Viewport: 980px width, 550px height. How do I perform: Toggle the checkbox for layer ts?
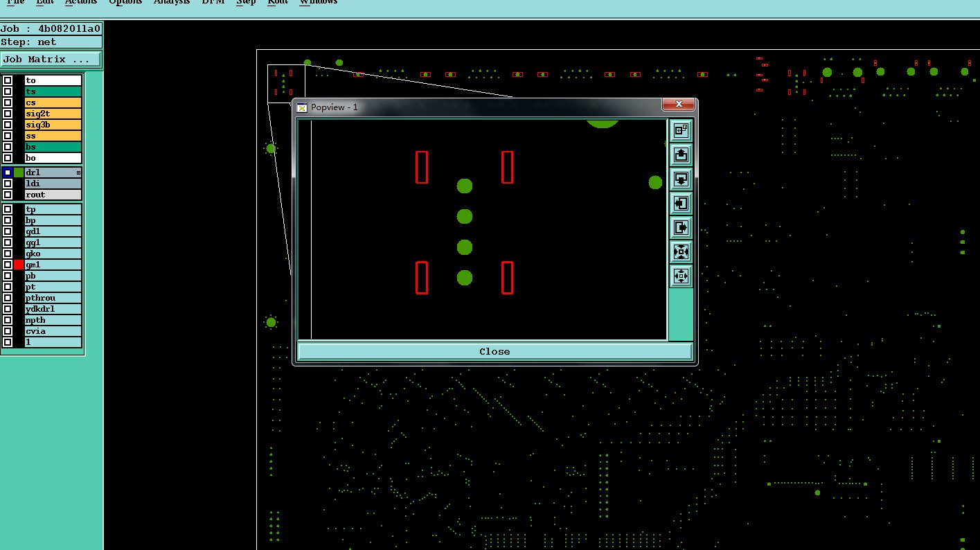[8, 91]
